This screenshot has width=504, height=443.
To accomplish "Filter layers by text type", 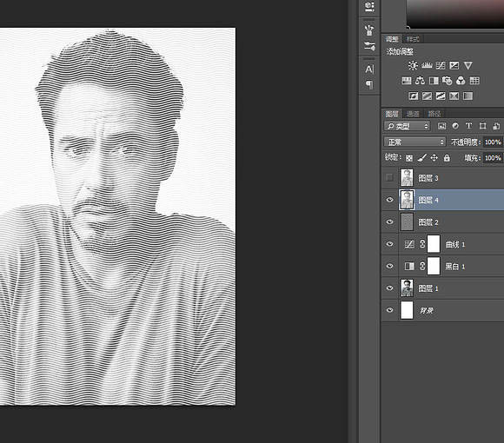I will point(468,126).
